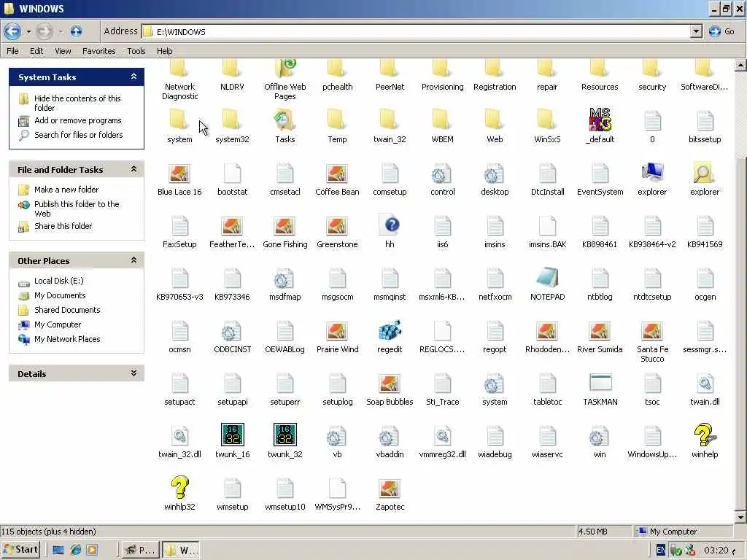Launch Internet Explorer from Quick Launch

tap(75, 550)
